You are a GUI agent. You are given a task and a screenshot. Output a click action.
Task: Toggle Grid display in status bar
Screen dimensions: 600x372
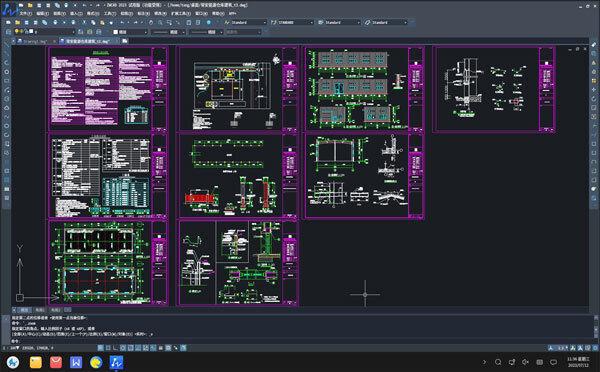108,348
